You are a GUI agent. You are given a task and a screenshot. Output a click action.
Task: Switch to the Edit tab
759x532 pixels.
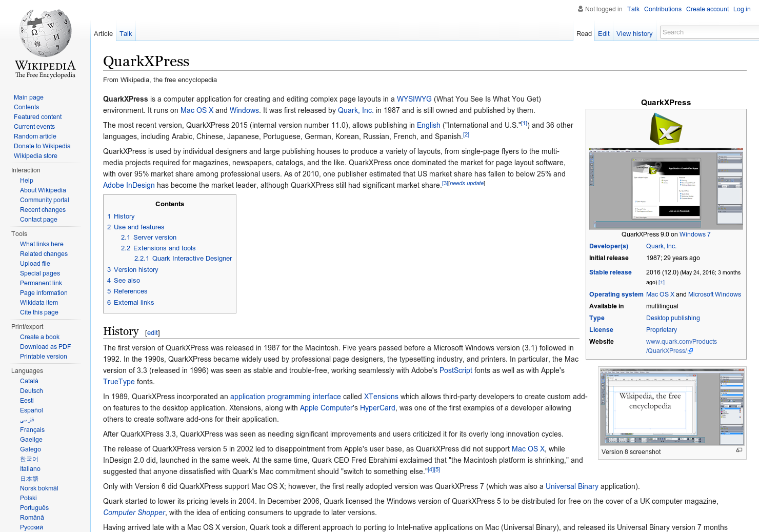[603, 33]
